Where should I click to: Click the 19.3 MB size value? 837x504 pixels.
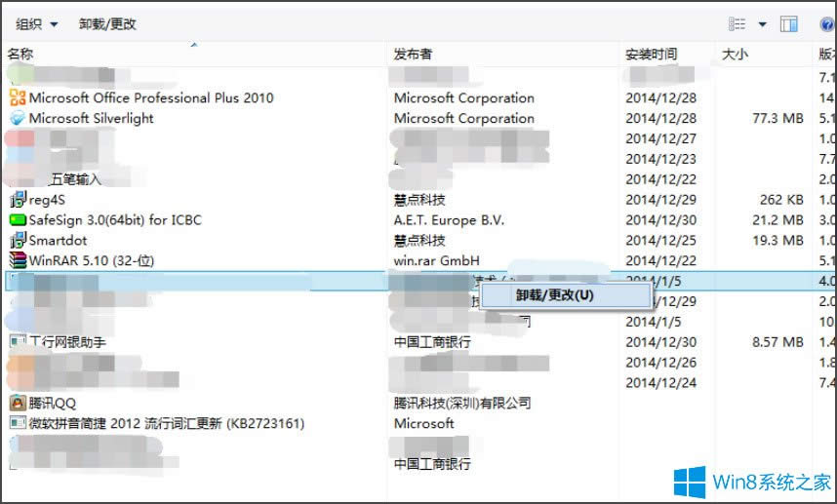[777, 240]
